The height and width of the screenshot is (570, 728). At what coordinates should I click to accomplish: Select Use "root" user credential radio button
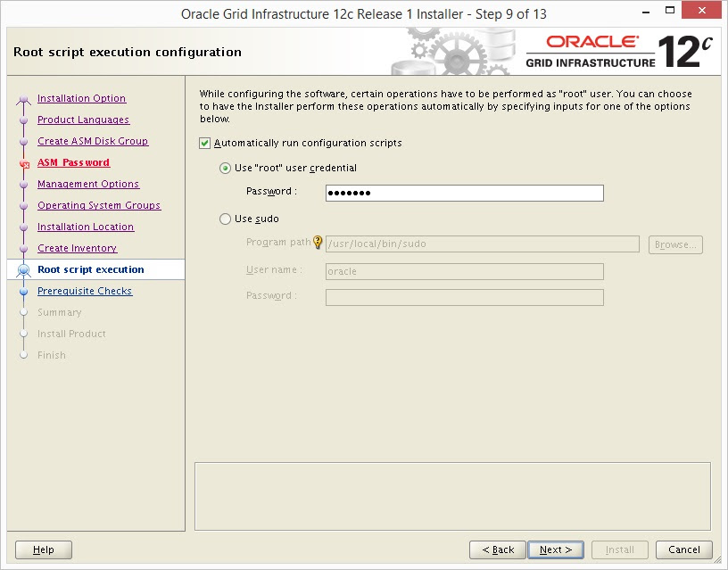[225, 168]
